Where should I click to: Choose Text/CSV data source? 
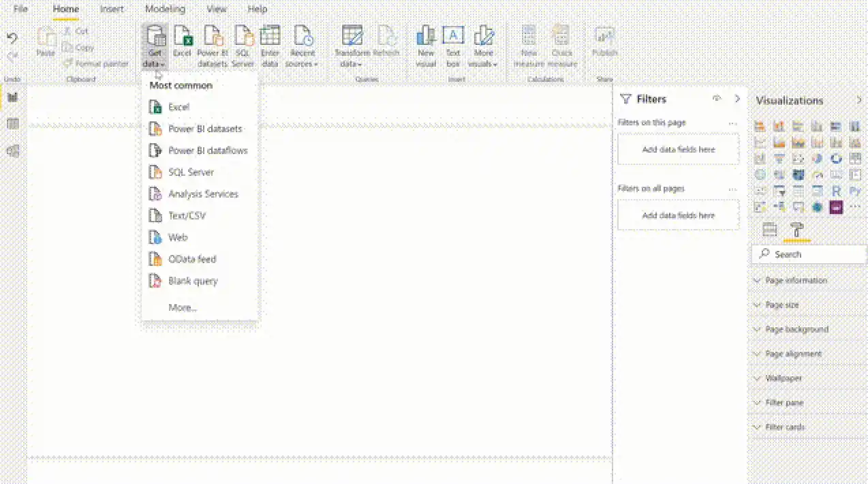tap(200, 216)
